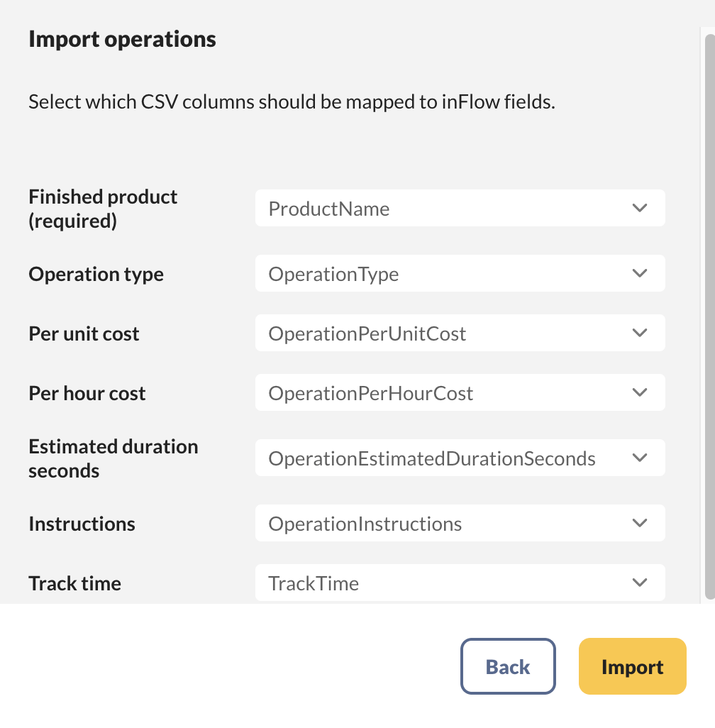Image resolution: width=715 pixels, height=728 pixels.
Task: Click the downward arrow in the Instructions row
Action: tap(639, 523)
